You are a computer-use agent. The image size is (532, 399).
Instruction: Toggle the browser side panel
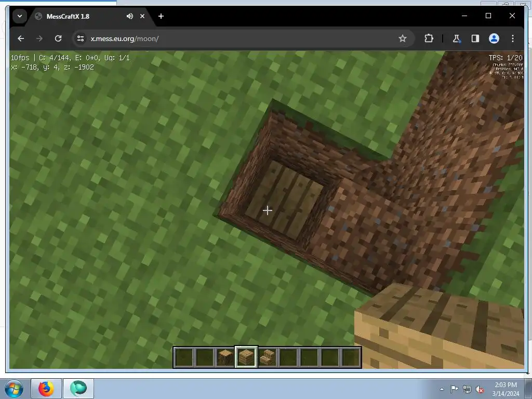click(x=475, y=38)
